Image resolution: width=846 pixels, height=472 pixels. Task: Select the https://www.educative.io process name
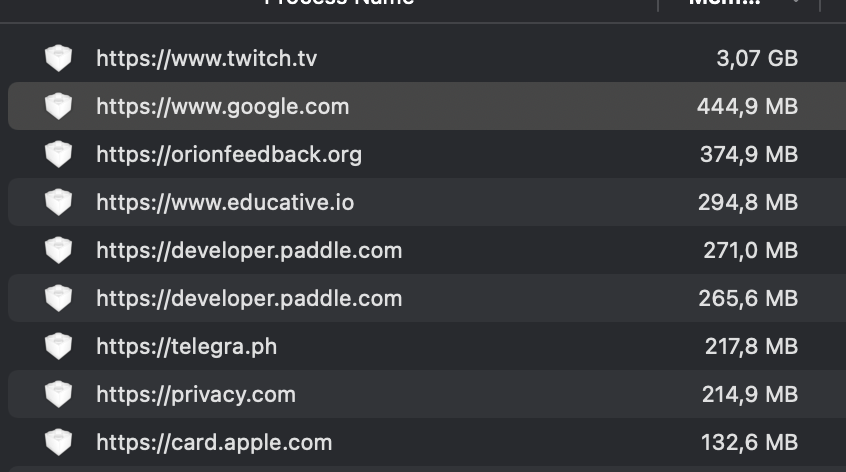coord(225,202)
